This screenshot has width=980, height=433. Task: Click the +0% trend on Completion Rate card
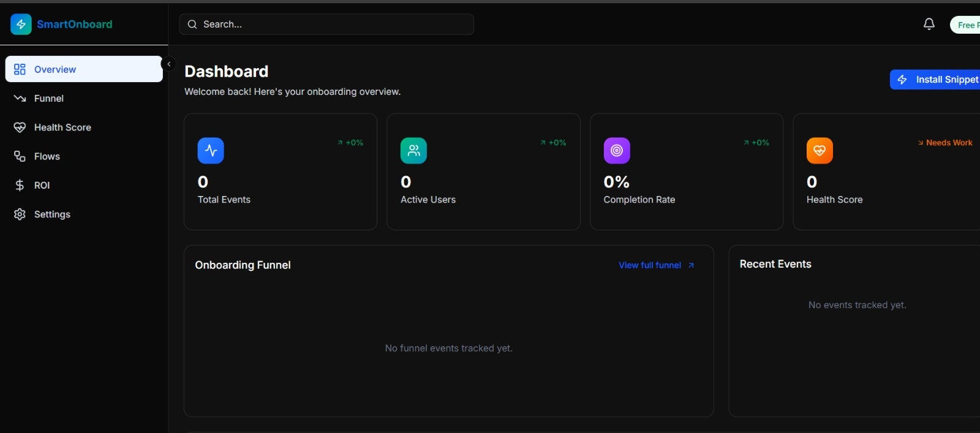click(756, 143)
